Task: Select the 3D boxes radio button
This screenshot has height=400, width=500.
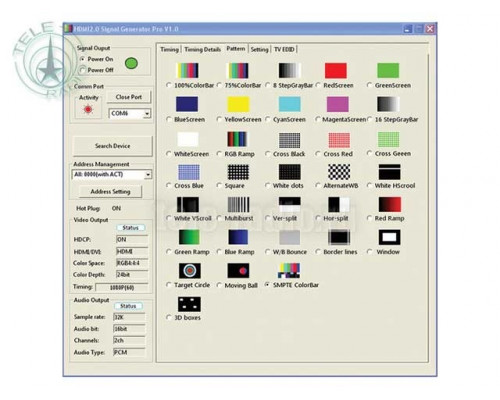Action: 169,317
